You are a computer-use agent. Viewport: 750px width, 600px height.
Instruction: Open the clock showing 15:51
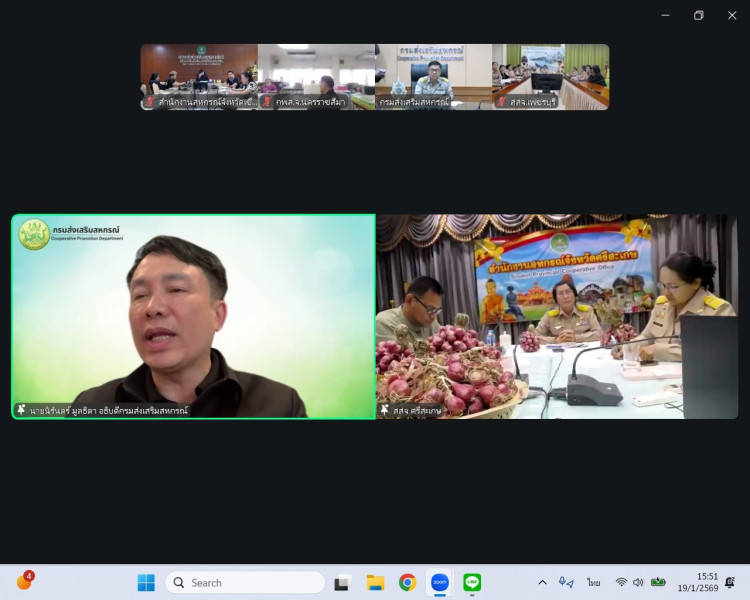coord(698,582)
